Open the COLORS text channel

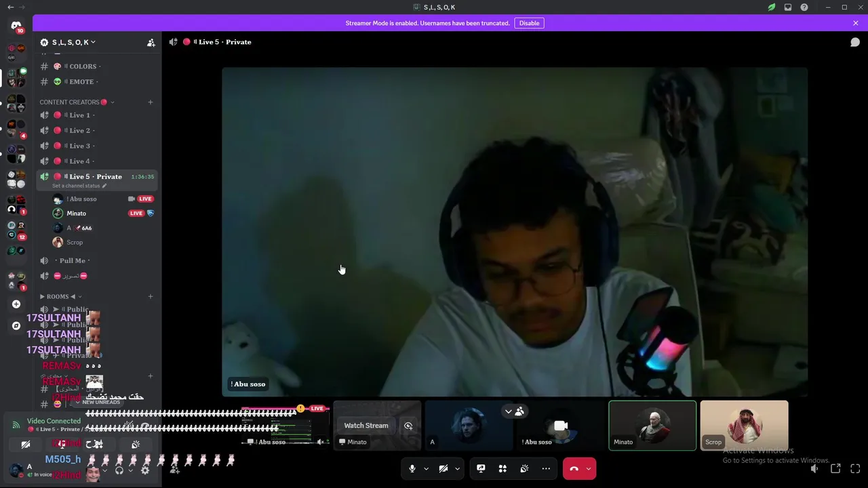tap(98, 66)
